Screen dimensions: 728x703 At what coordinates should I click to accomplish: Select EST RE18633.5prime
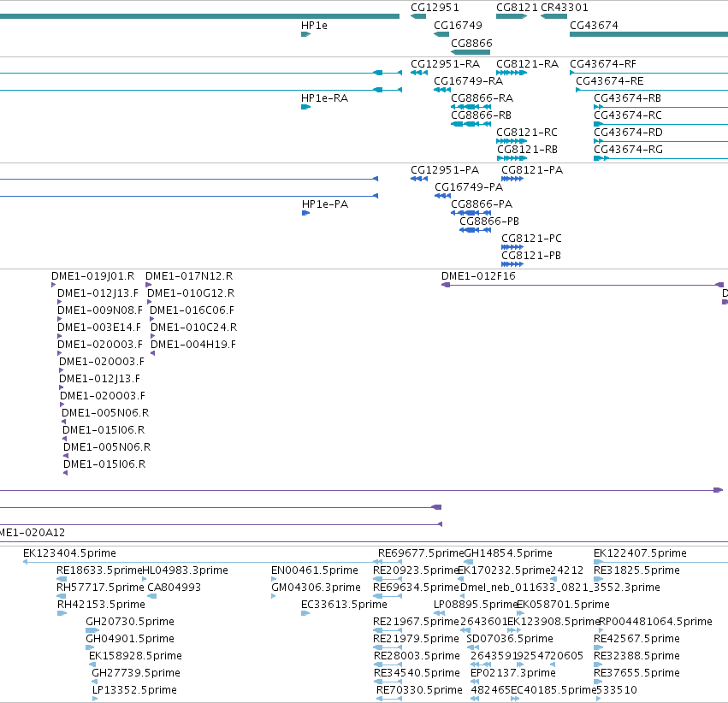(x=99, y=570)
